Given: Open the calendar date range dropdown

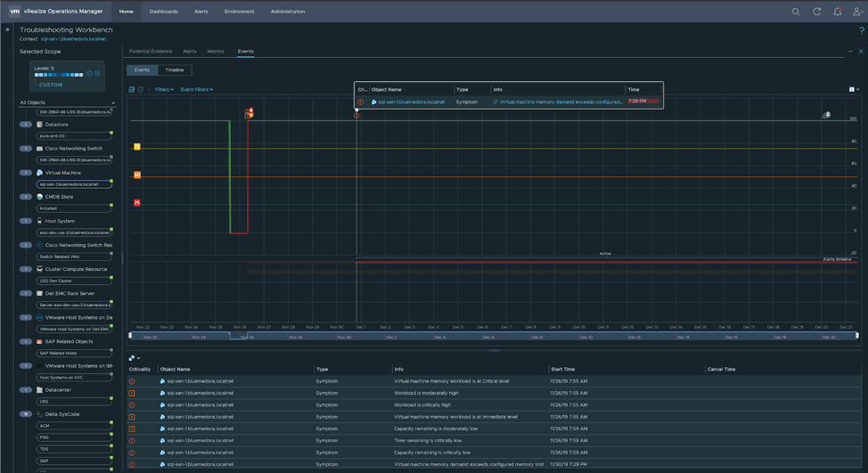Looking at the screenshot, I should point(854,90).
